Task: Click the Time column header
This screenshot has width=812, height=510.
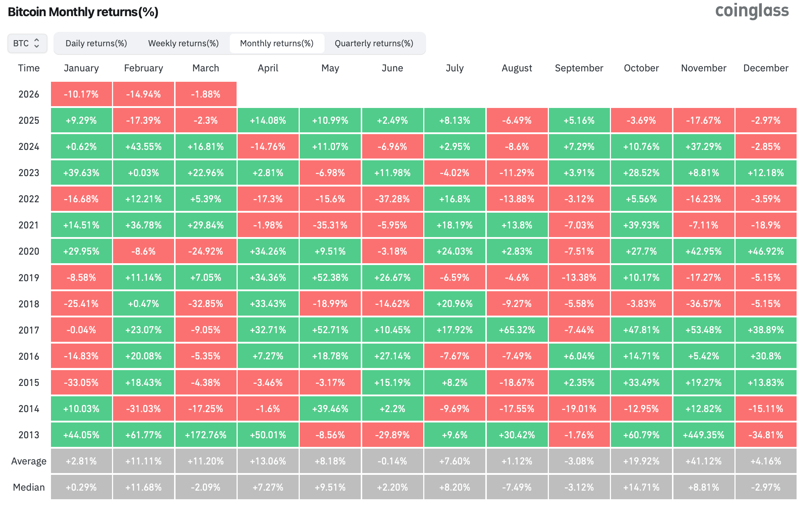Action: click(x=29, y=68)
